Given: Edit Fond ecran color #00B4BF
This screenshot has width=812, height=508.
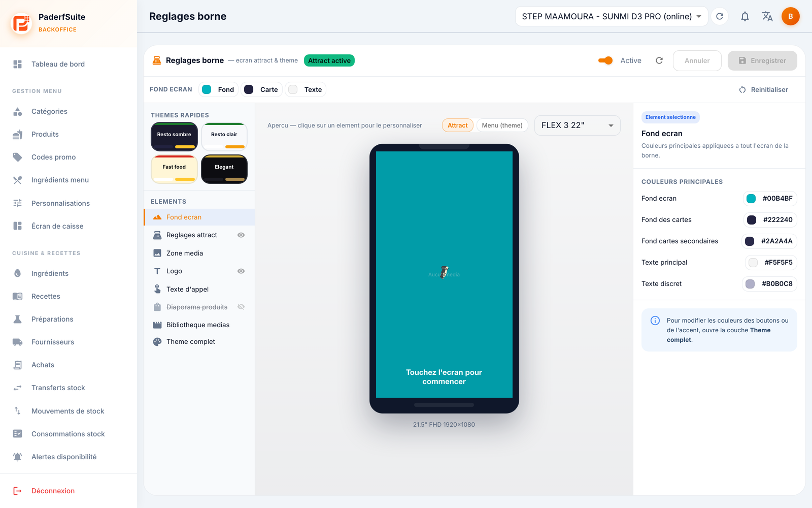Looking at the screenshot, I should [770, 199].
